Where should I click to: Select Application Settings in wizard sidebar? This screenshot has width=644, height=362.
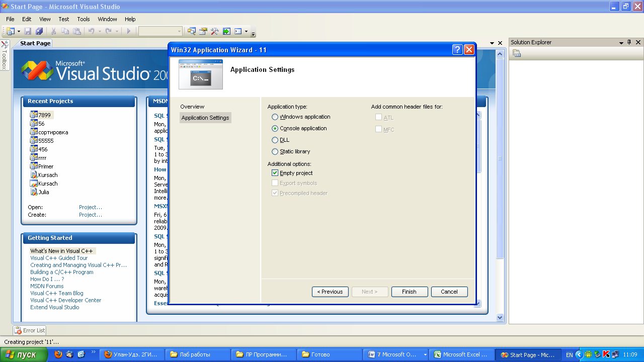point(205,118)
